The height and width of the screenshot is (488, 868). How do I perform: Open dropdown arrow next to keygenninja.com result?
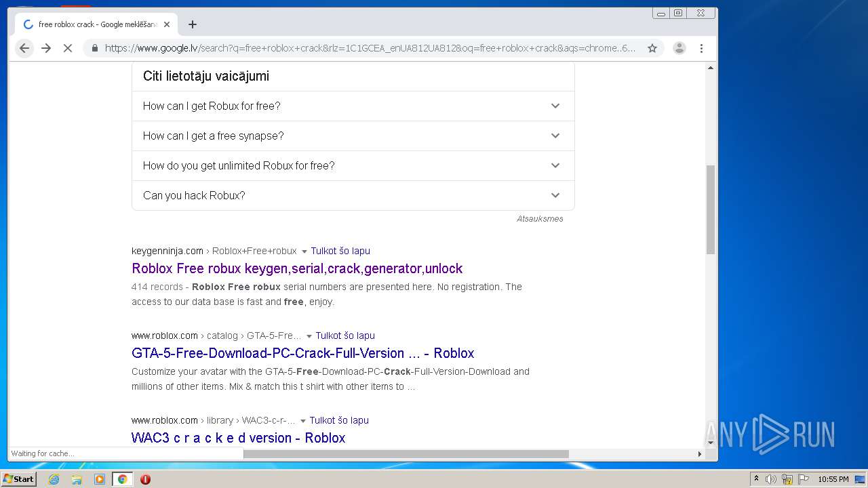point(304,251)
